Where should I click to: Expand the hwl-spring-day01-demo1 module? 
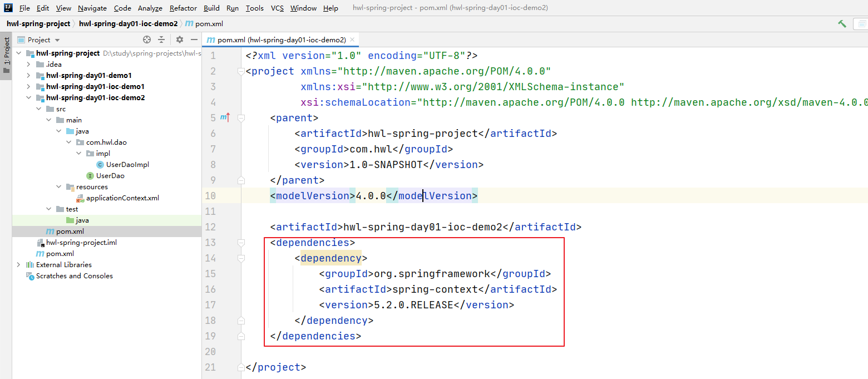click(29, 76)
